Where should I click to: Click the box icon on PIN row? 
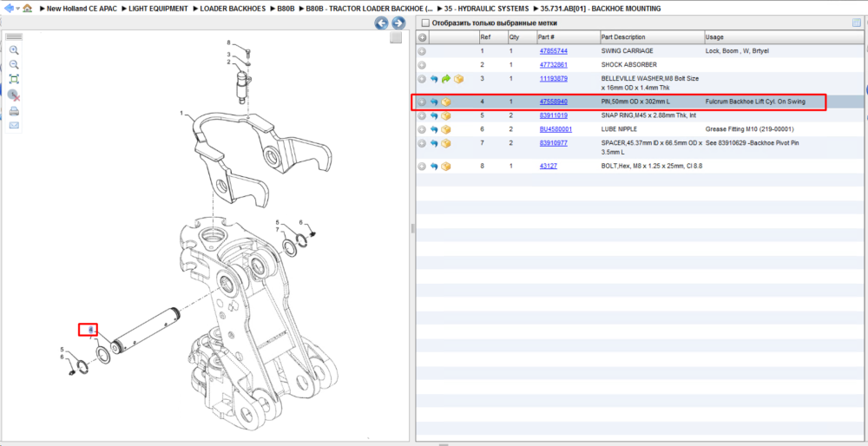446,102
